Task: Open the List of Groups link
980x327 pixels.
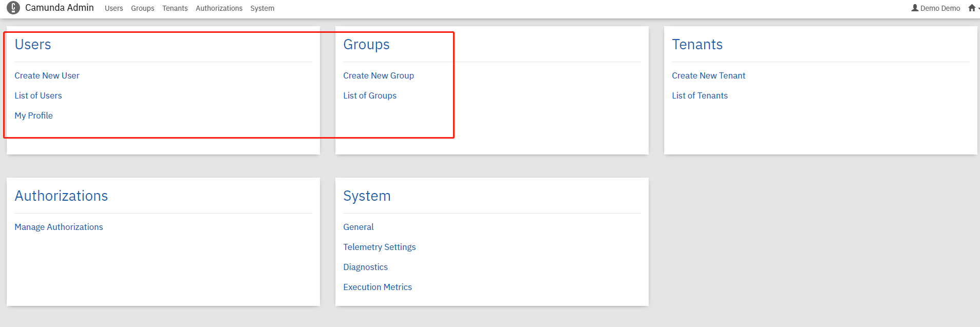Action: click(369, 95)
